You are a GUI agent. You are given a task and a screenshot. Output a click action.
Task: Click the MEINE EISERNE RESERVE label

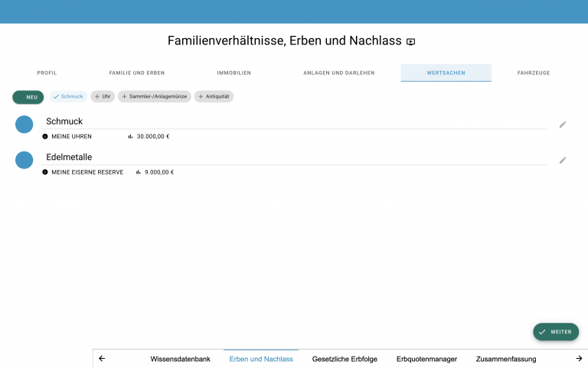87,172
